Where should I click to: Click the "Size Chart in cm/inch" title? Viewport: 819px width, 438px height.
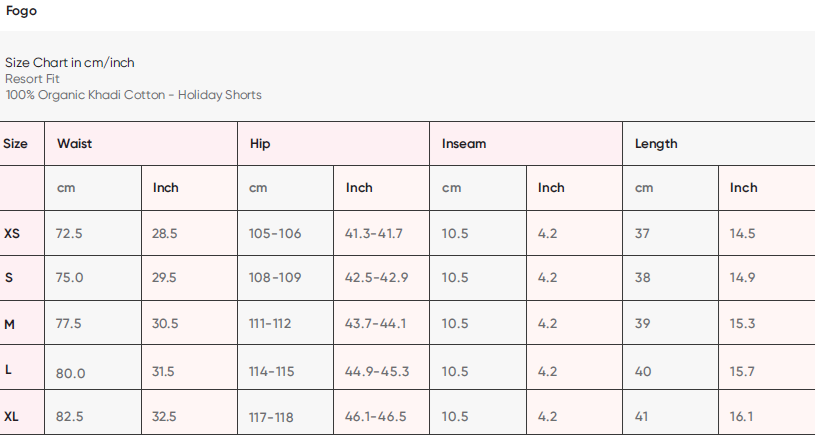[70, 63]
